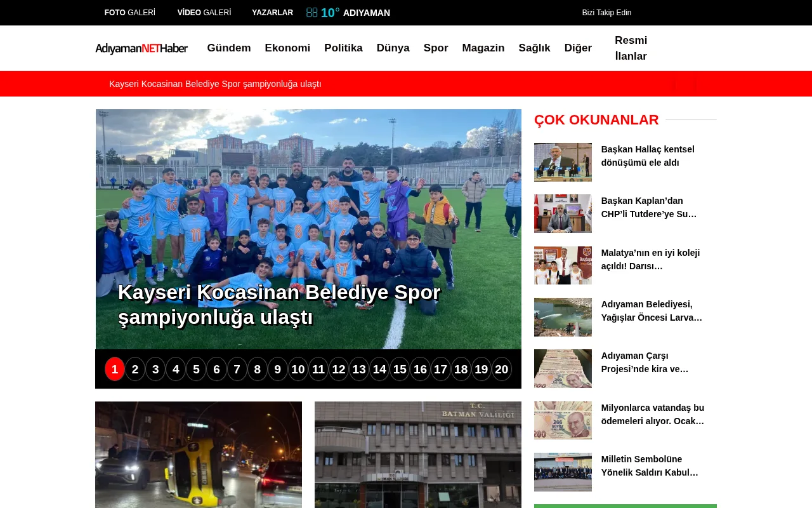Open the Dünya menu
Image resolution: width=812 pixels, height=508 pixels.
coord(393,48)
